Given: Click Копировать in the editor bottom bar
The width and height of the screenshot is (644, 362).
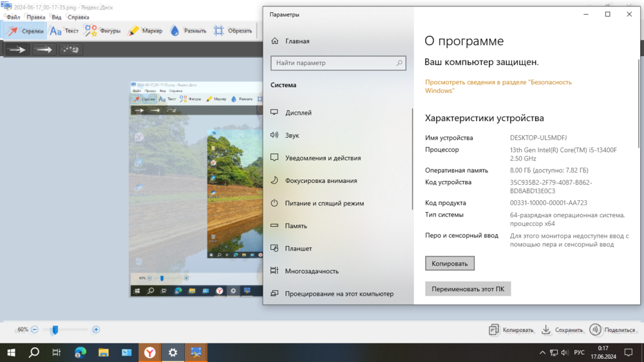Looking at the screenshot, I should (x=511, y=330).
